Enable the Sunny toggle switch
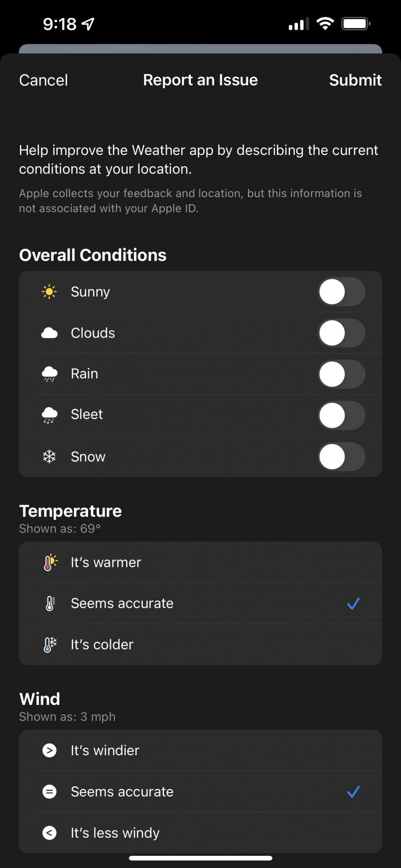 click(x=341, y=292)
